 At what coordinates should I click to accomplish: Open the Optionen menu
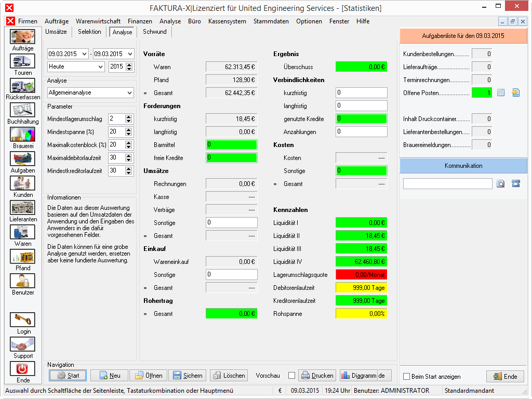click(309, 21)
